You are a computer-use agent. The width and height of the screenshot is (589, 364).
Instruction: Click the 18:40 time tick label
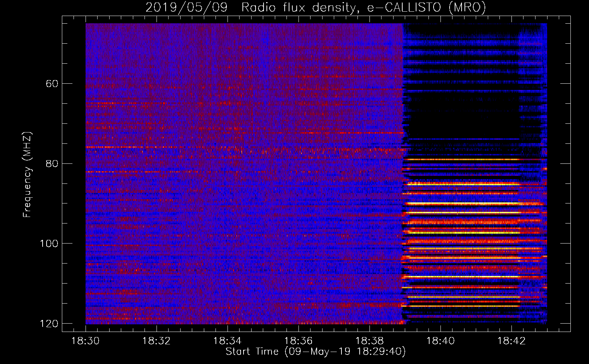click(440, 341)
